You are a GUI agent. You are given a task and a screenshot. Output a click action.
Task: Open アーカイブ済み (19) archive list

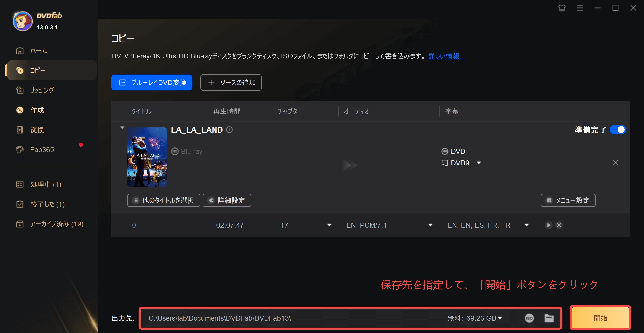tap(57, 224)
